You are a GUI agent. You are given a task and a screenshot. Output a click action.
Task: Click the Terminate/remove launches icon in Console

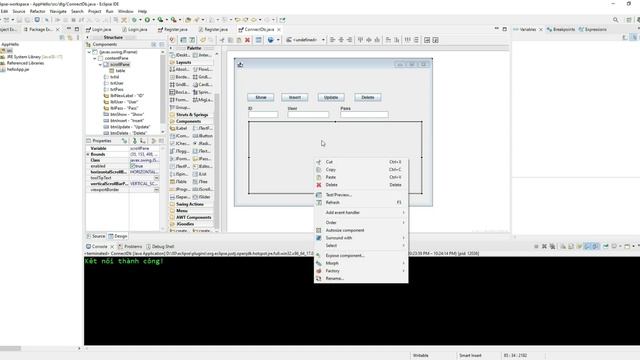[544, 246]
